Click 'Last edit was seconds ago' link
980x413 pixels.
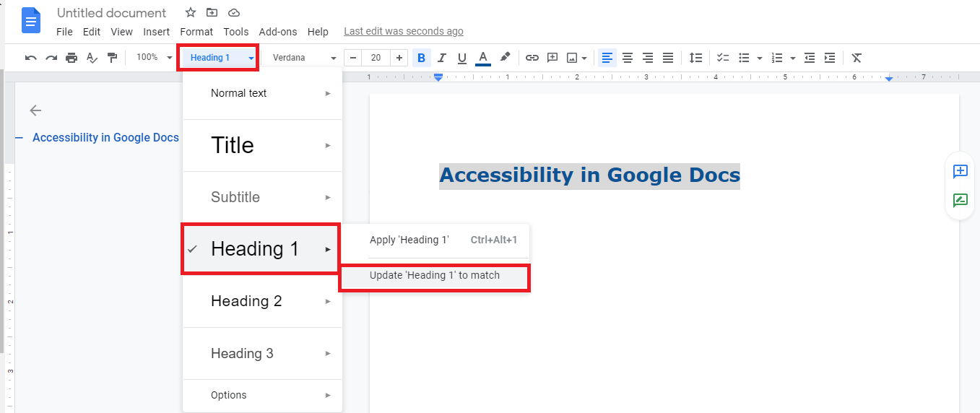tap(404, 32)
